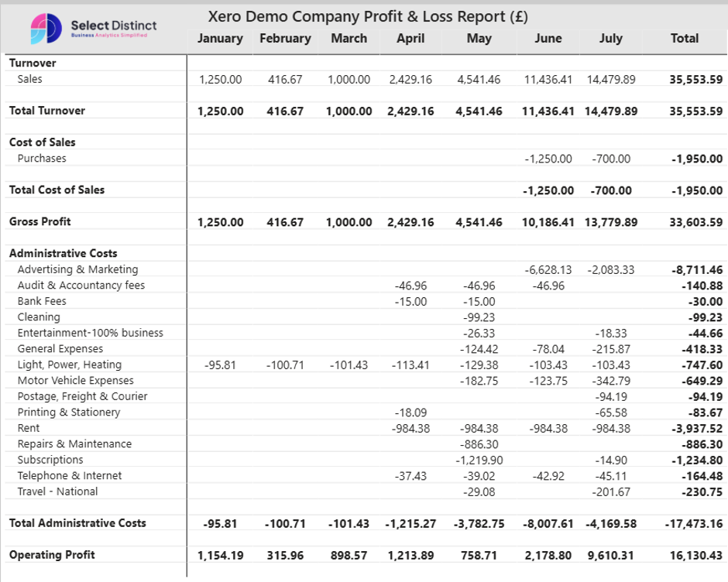The image size is (728, 582).
Task: Click Total Administrative Costs total -17,473.16
Action: click(694, 524)
